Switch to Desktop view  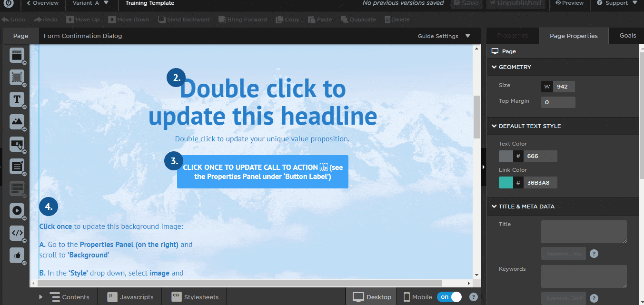click(x=371, y=296)
